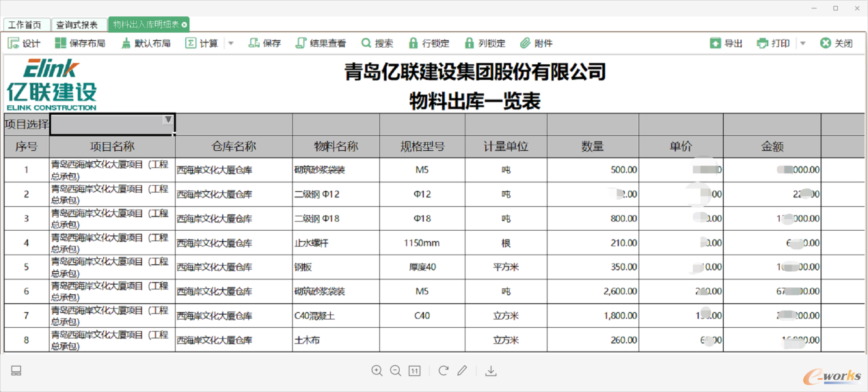Click the Elink 亿联建设 logo
The image size is (868, 392).
click(52, 85)
